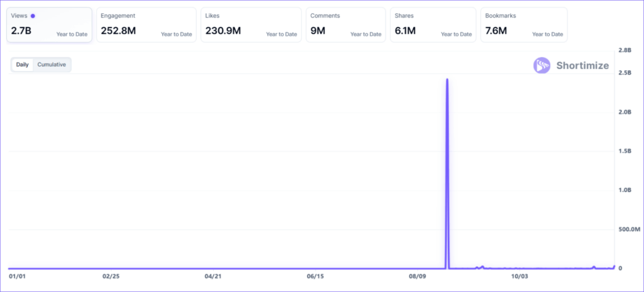The height and width of the screenshot is (292, 644).
Task: Click the 2.5B y-axis label
Action: point(626,73)
